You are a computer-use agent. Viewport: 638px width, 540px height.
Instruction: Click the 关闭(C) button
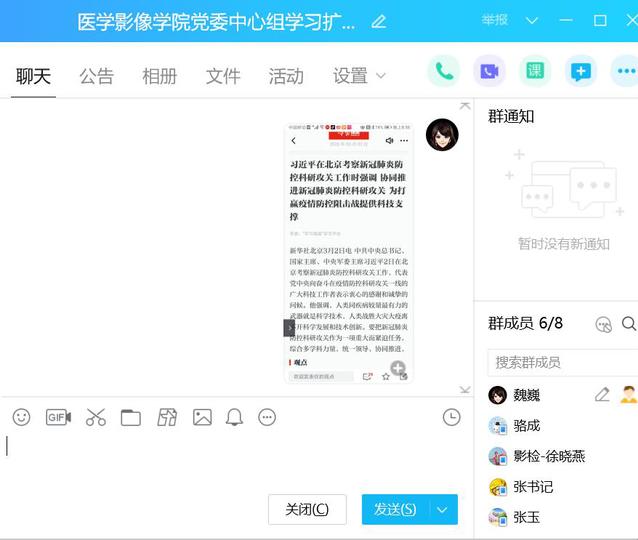(x=307, y=510)
